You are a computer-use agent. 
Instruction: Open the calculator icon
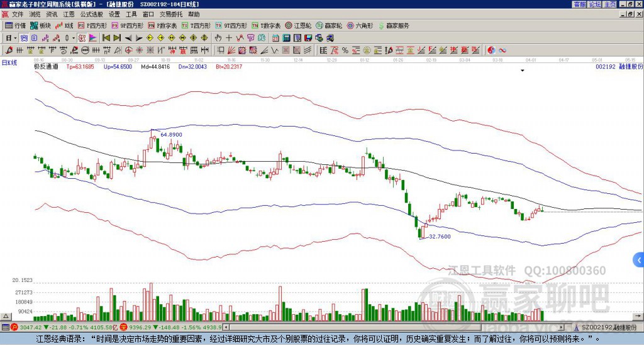coord(286,38)
